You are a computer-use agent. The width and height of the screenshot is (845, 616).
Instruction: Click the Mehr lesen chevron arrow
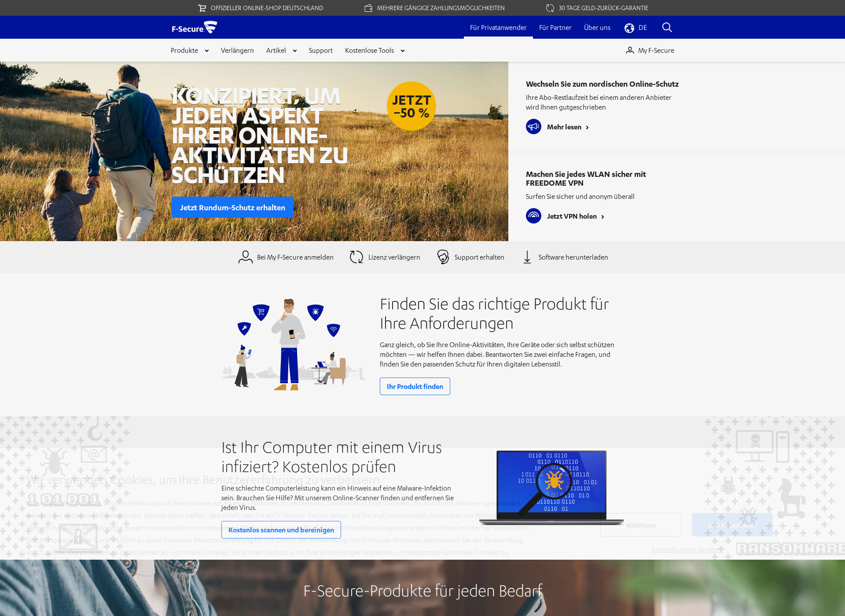coord(587,128)
